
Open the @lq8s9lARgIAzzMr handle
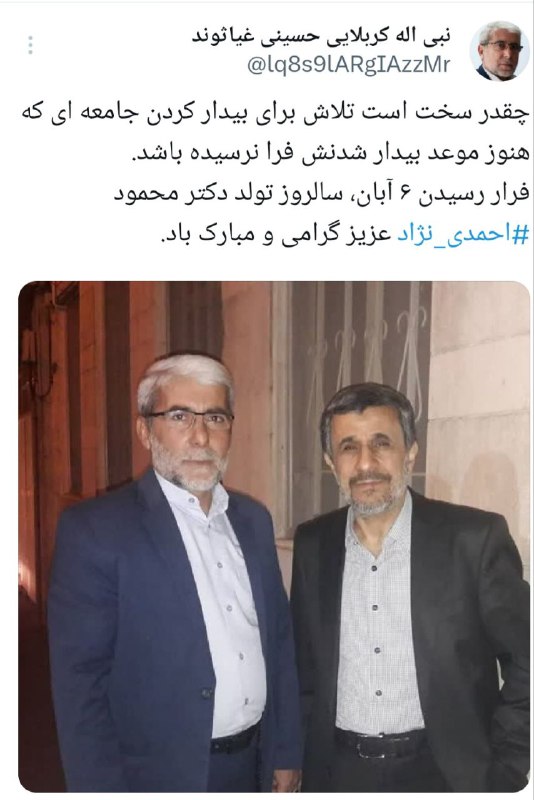click(349, 65)
